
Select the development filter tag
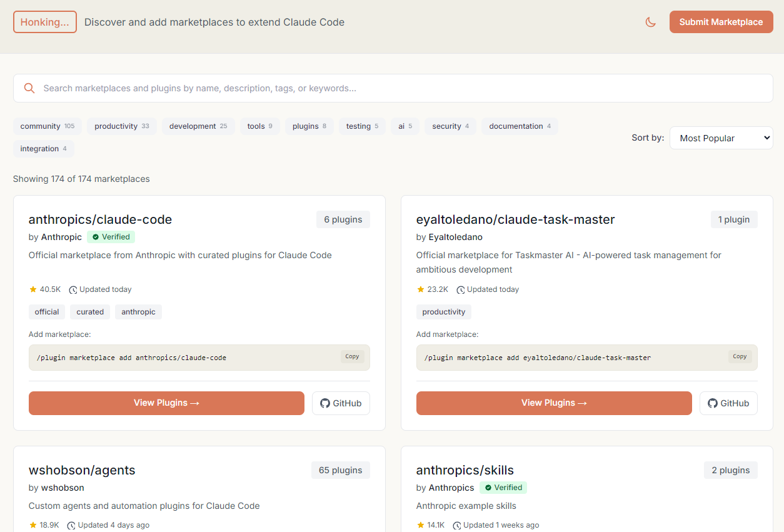pos(198,126)
